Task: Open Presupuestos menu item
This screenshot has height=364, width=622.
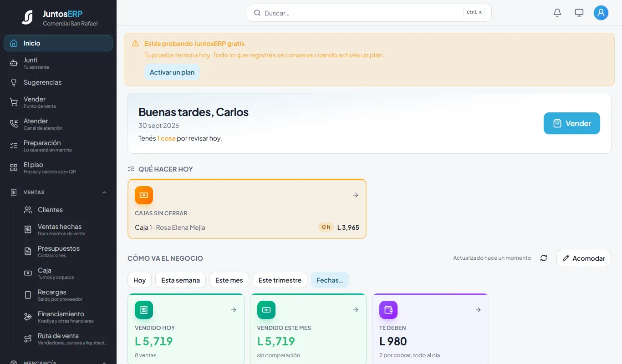Action: point(66,252)
